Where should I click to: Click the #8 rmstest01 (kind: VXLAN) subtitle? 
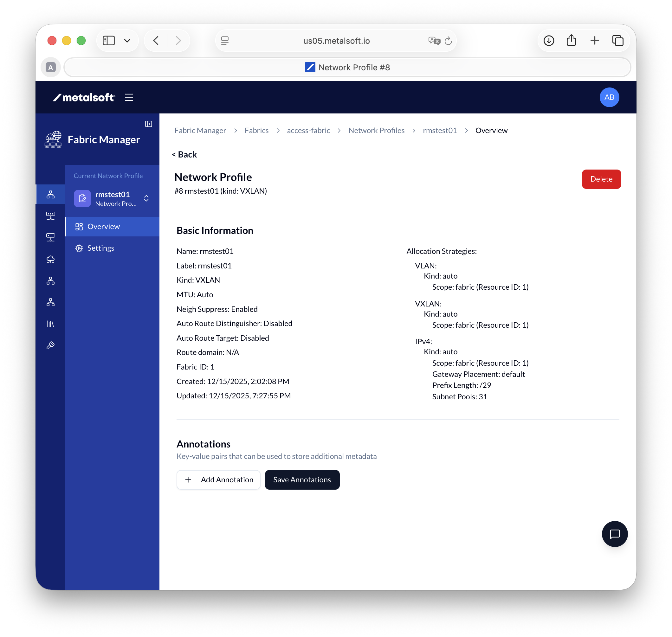220,191
